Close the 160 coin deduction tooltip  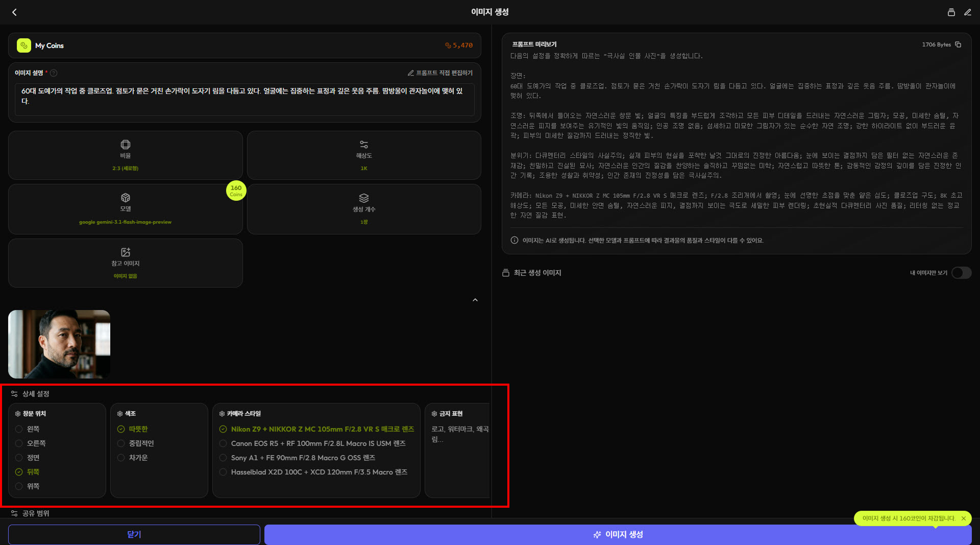click(x=963, y=518)
